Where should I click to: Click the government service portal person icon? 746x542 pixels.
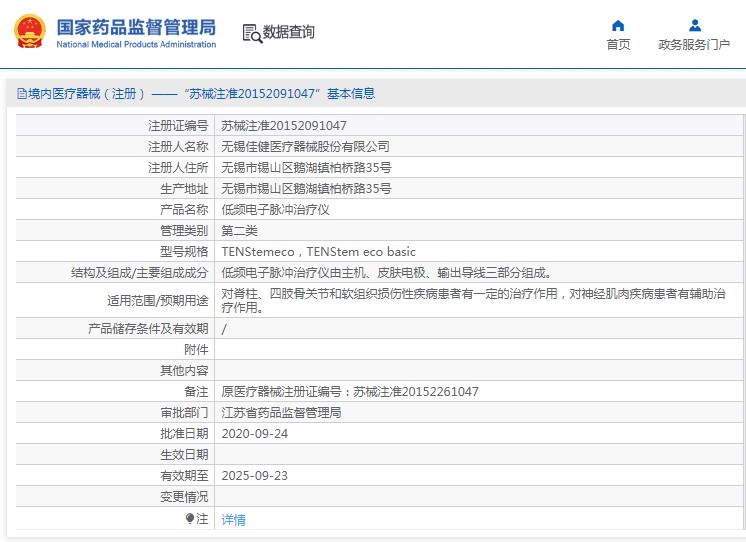(695, 25)
